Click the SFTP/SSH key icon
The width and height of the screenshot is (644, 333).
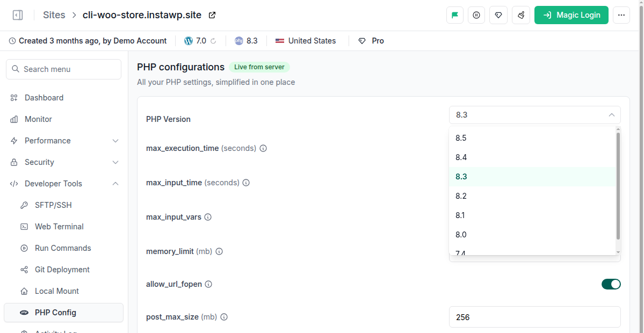[x=24, y=205]
